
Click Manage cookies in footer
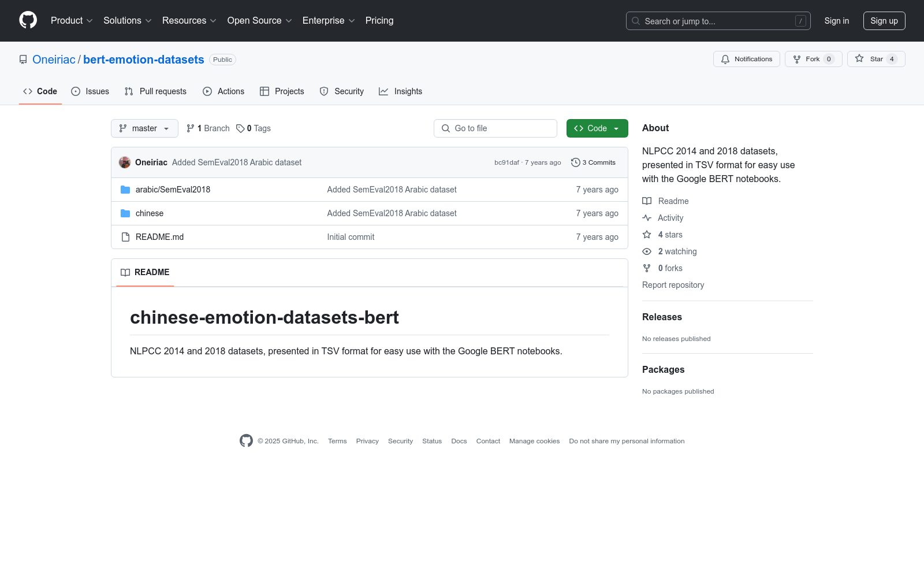click(x=534, y=441)
